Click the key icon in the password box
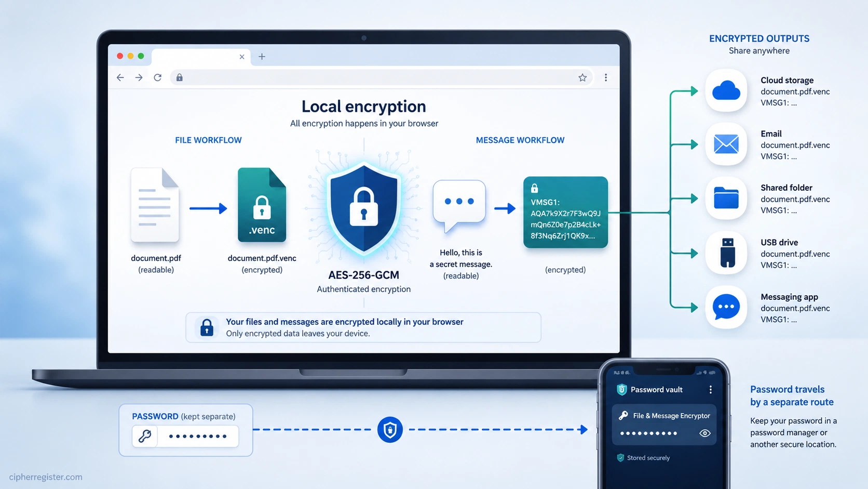Screen dimensions: 868x489 coord(145,436)
